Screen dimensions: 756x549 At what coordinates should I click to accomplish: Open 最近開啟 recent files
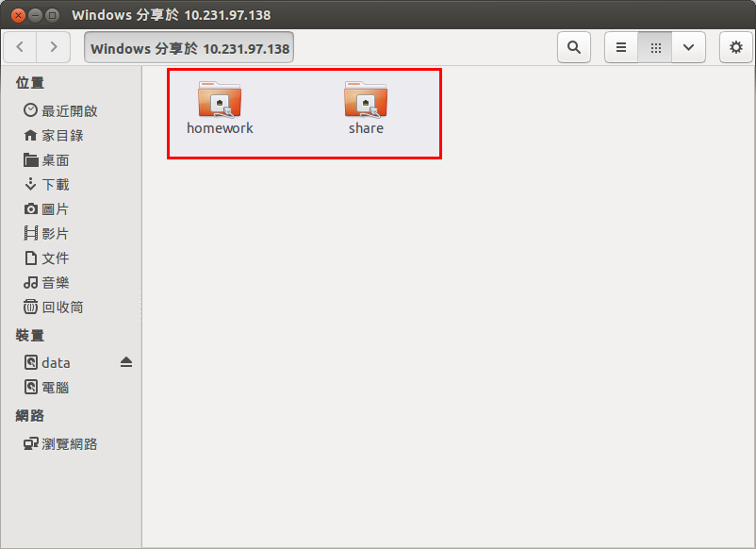(x=60, y=111)
